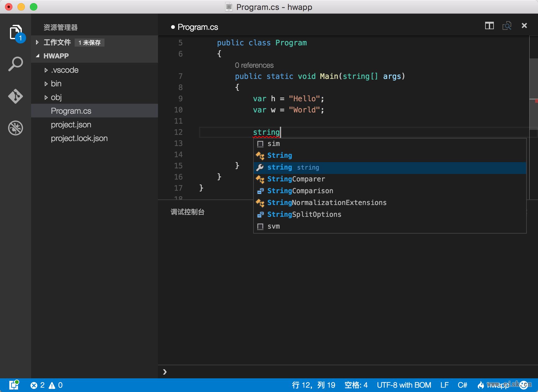538x392 pixels.
Task: Open the Search view in activity bar
Action: [x=15, y=64]
